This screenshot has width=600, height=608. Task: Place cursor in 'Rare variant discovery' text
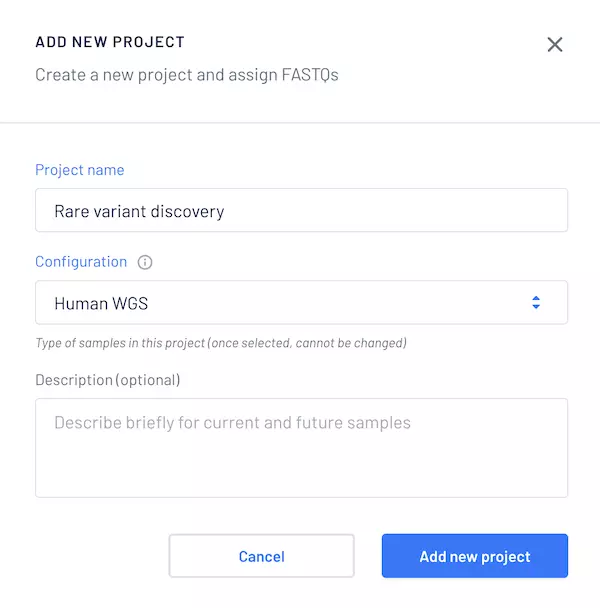click(x=139, y=211)
